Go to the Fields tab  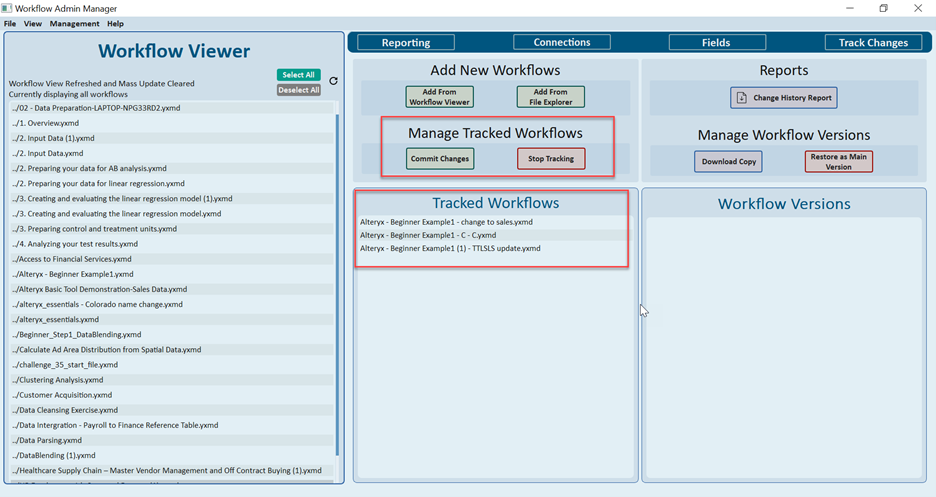pos(718,43)
